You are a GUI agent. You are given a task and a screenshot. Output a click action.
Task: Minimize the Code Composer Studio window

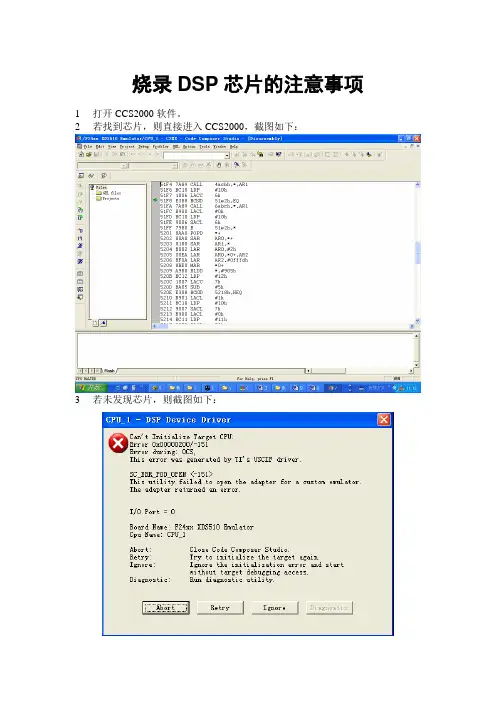tap(402, 139)
